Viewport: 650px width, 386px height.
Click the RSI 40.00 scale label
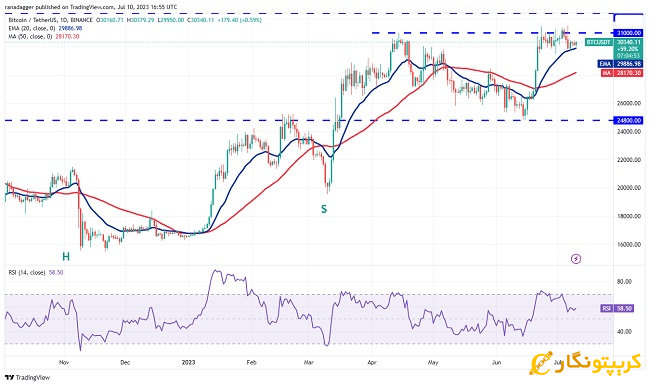624,332
